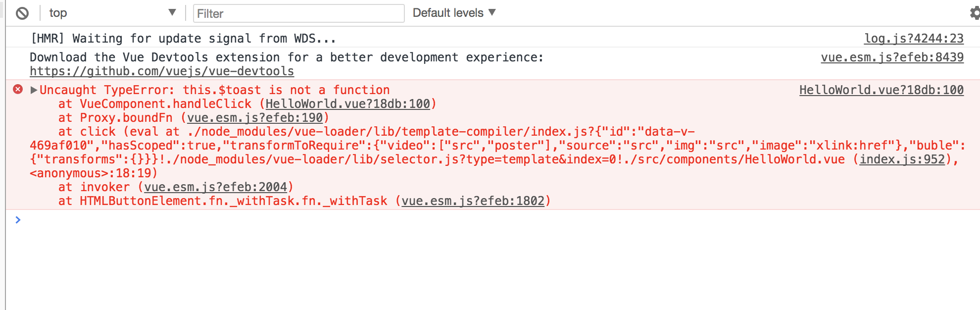Click the blue console prompt chevron

[18, 220]
